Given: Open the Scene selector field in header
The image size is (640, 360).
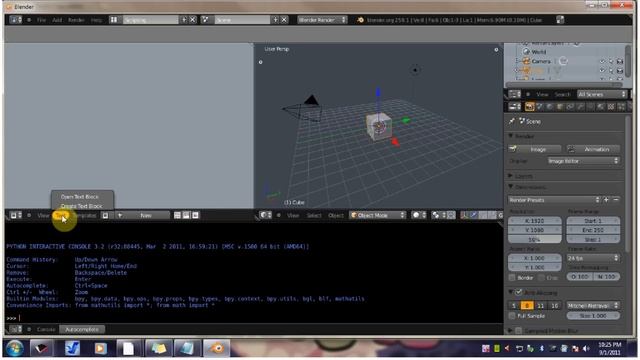Looking at the screenshot, I should (242, 20).
